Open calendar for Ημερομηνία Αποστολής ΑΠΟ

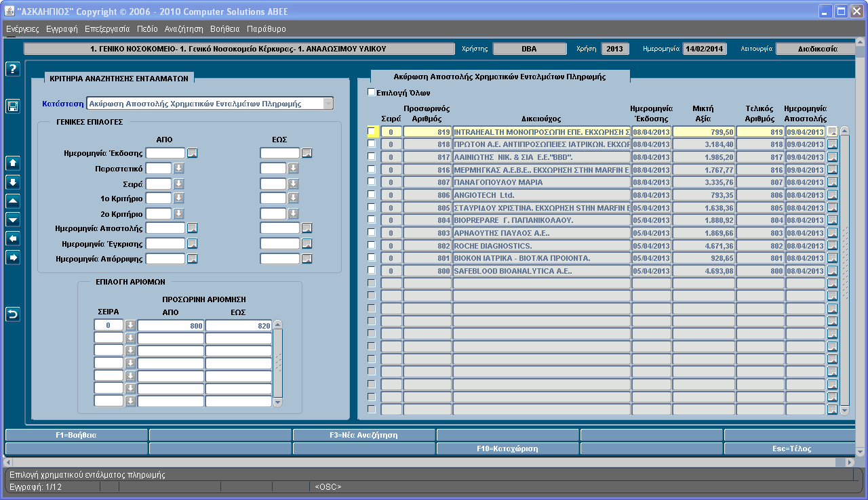click(x=193, y=228)
